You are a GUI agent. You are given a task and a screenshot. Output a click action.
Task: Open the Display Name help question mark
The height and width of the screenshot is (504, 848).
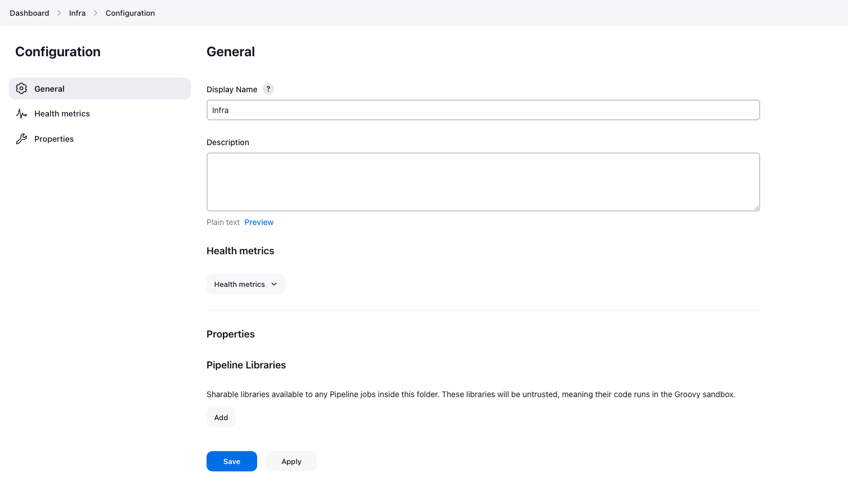coord(268,89)
